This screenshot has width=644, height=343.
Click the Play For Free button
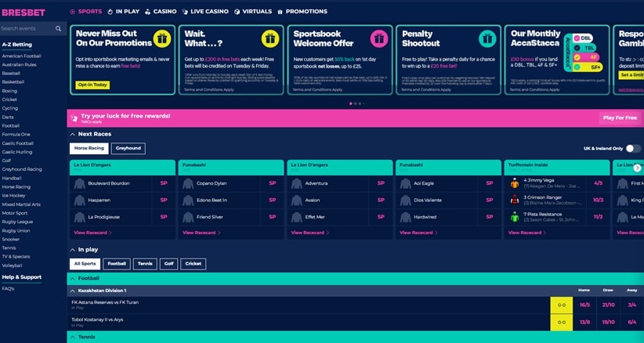click(x=620, y=117)
